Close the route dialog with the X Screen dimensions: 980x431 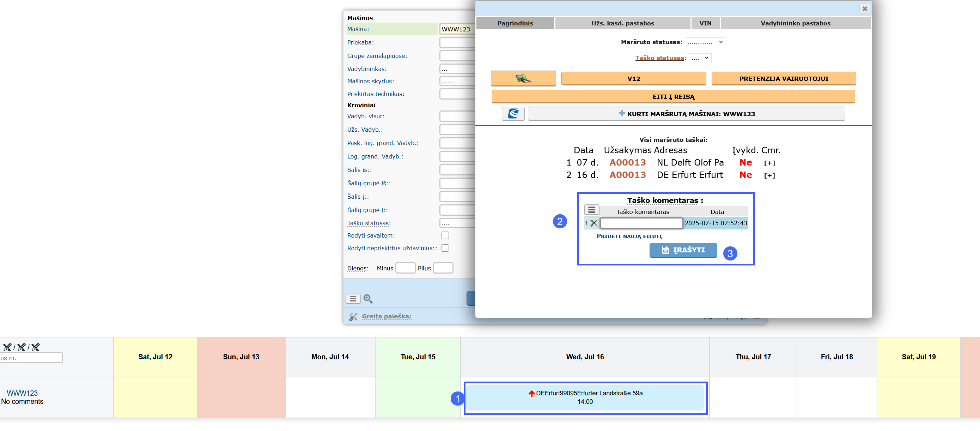tap(865, 8)
